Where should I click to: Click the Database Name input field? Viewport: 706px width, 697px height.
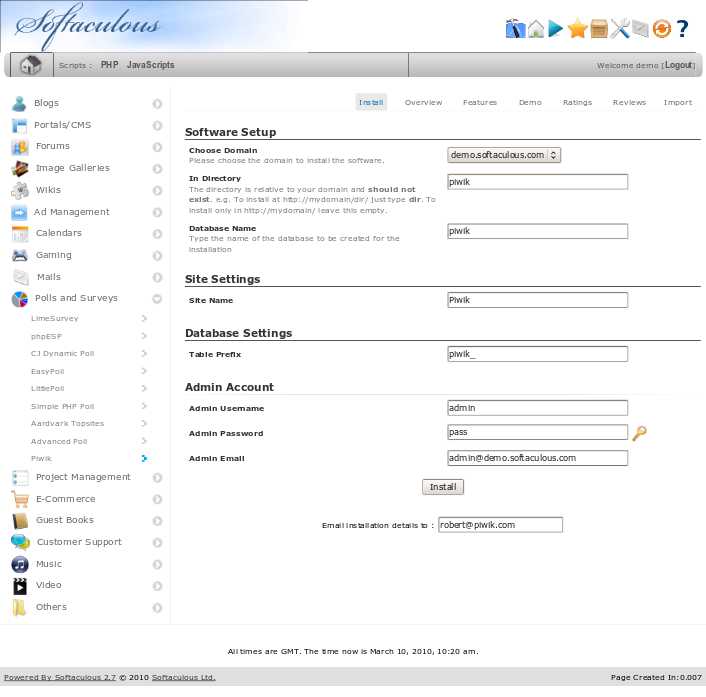tap(538, 231)
